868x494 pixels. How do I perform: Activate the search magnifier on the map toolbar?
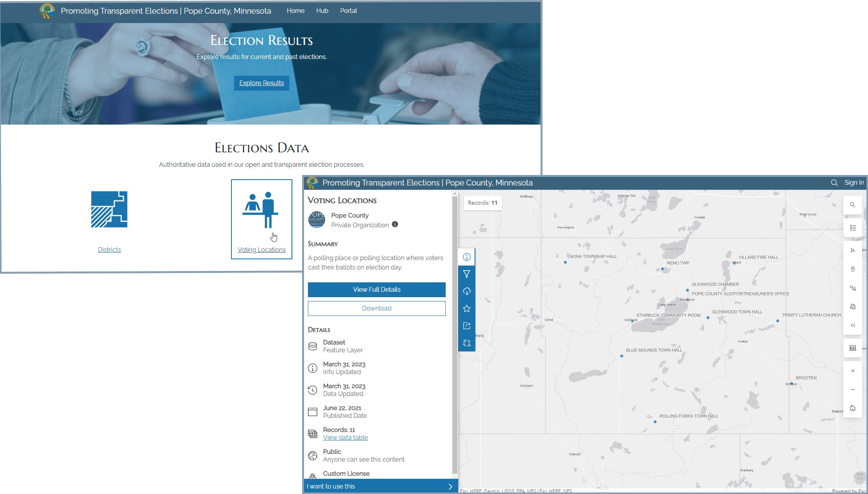pyautogui.click(x=853, y=205)
